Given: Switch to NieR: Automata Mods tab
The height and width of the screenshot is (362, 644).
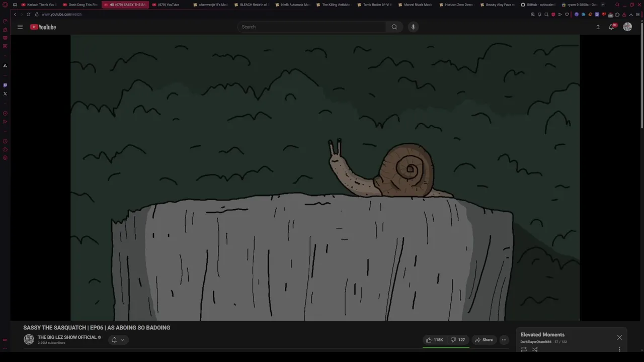Looking at the screenshot, I should [293, 5].
